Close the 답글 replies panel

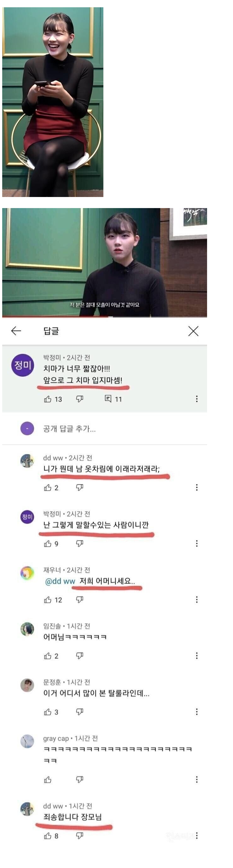coord(193,331)
